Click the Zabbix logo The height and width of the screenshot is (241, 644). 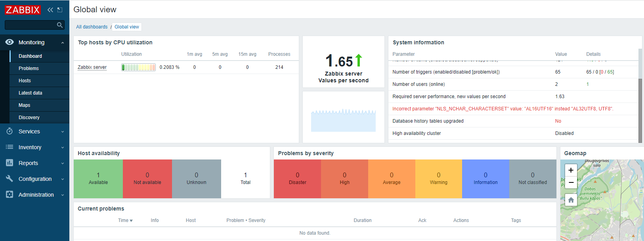23,10
